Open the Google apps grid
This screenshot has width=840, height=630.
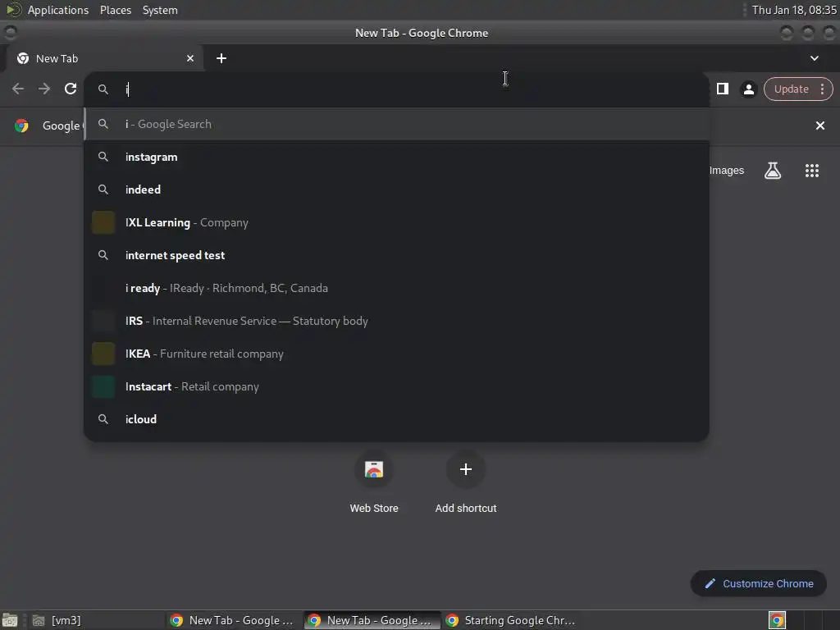point(812,171)
